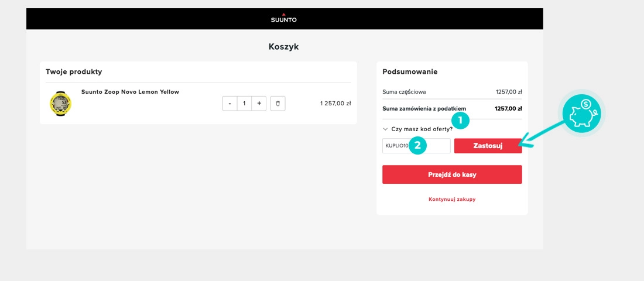Collapse the "Czy masz kod oferty?" section
This screenshot has height=281, width=644.
pos(417,129)
